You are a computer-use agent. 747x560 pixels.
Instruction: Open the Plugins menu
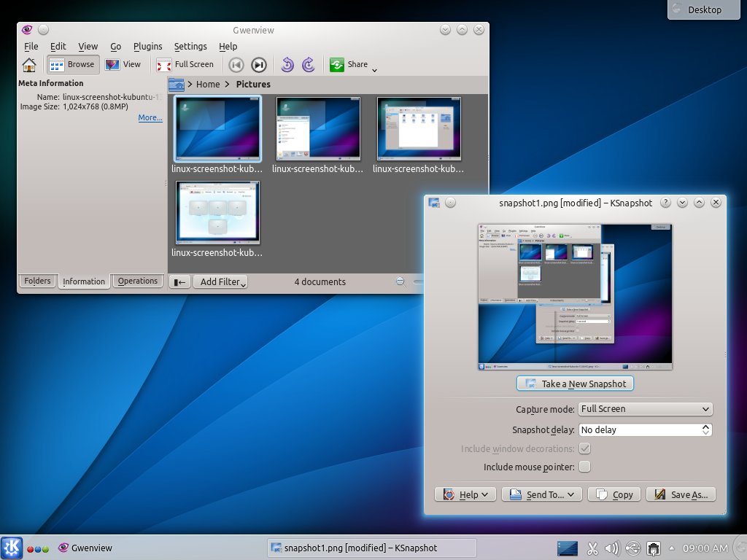point(148,46)
